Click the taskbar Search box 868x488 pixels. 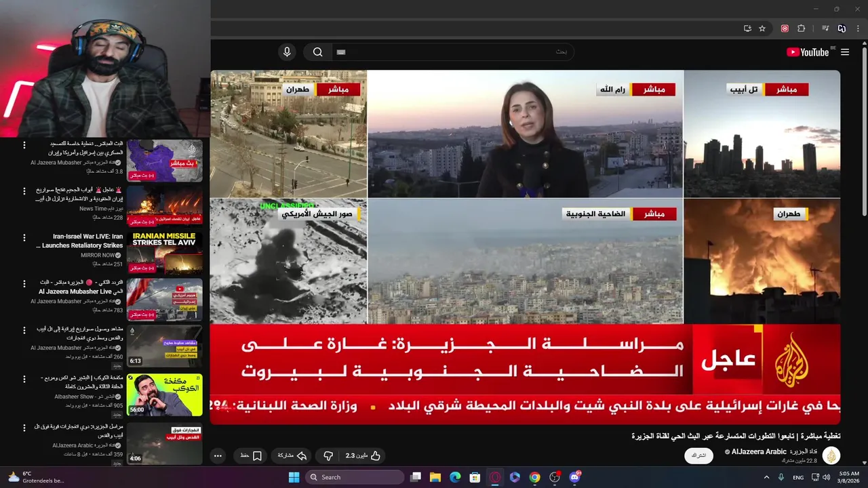(x=355, y=477)
